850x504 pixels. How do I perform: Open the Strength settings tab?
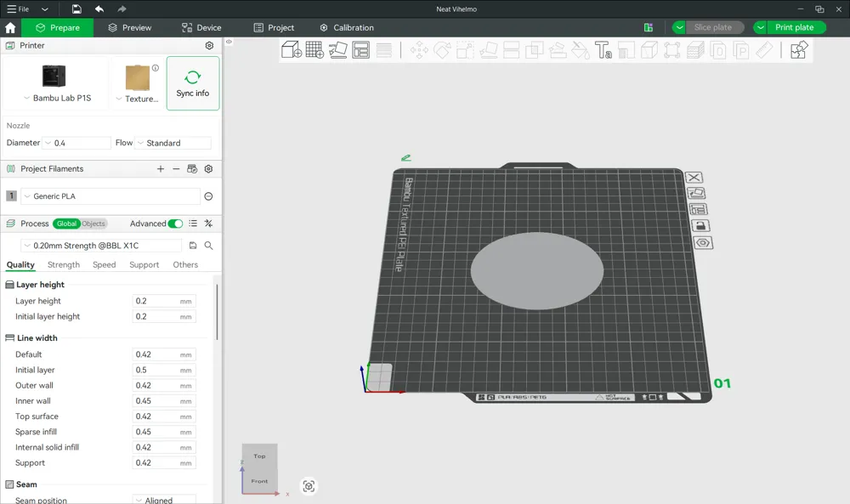coord(64,264)
